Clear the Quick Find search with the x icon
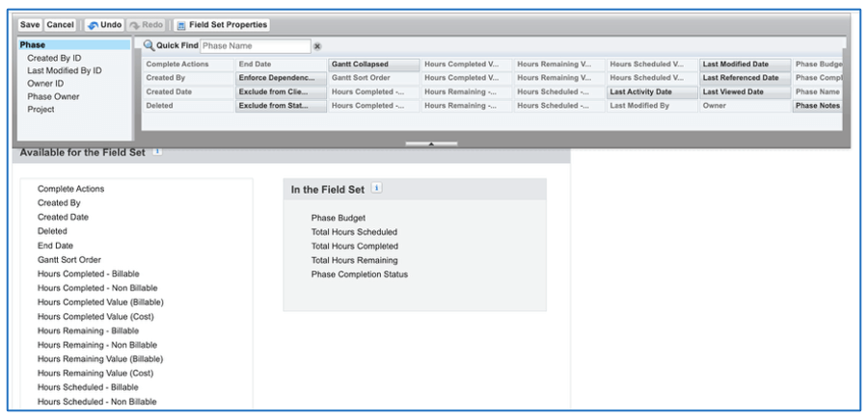 point(317,46)
